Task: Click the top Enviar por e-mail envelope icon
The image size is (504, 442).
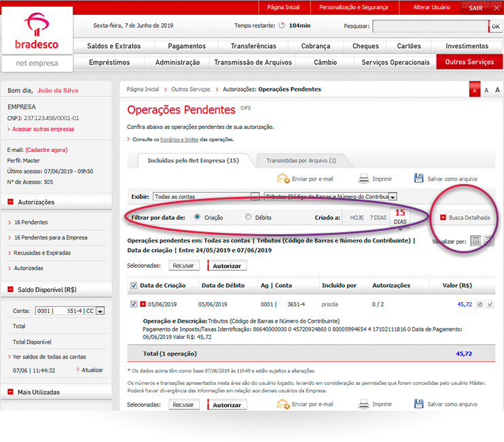Action: (283, 179)
